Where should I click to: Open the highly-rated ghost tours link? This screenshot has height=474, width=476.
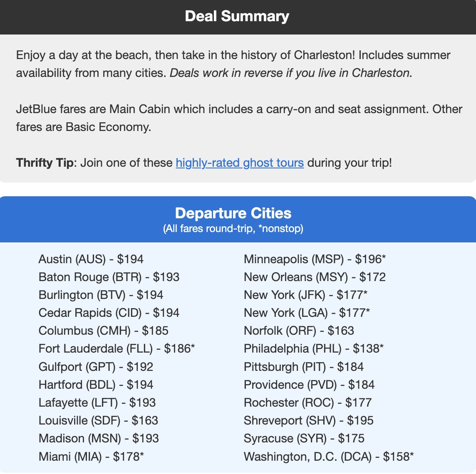coord(240,162)
